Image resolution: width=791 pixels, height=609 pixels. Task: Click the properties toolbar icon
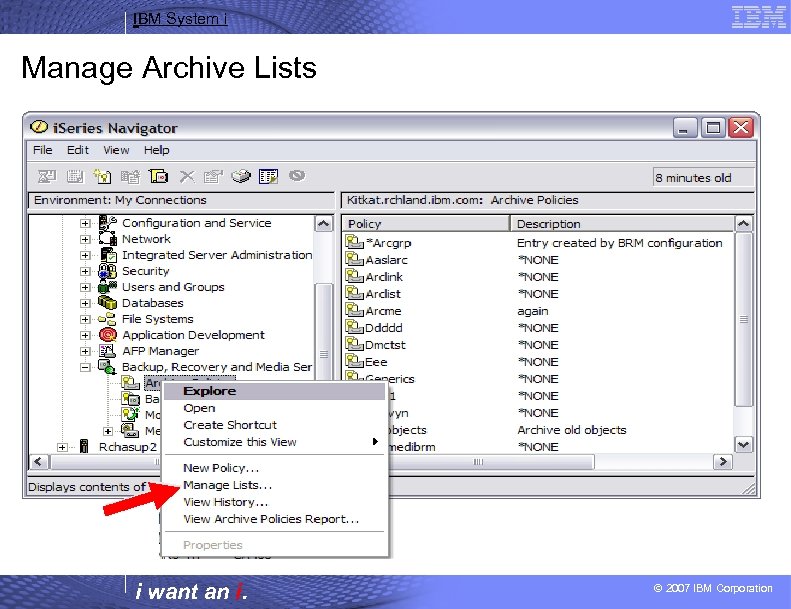(x=213, y=176)
